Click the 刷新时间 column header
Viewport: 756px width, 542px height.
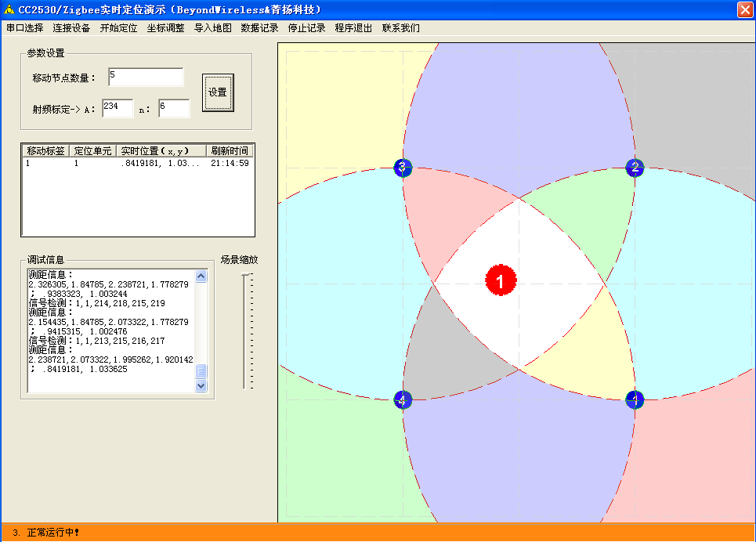230,151
